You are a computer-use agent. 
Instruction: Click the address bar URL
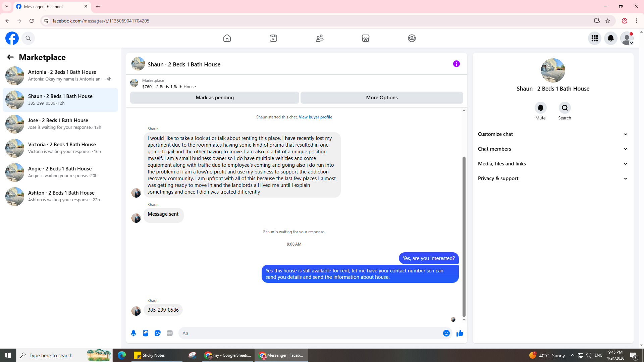coord(101,21)
